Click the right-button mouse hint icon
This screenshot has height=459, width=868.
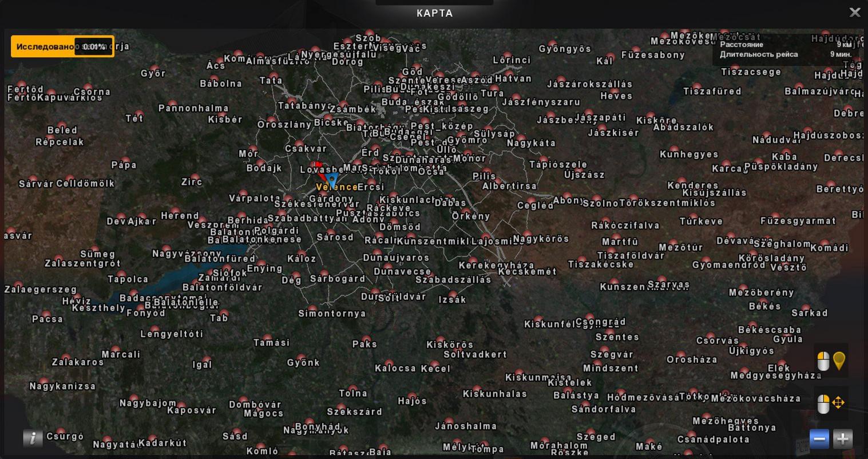[x=823, y=403]
